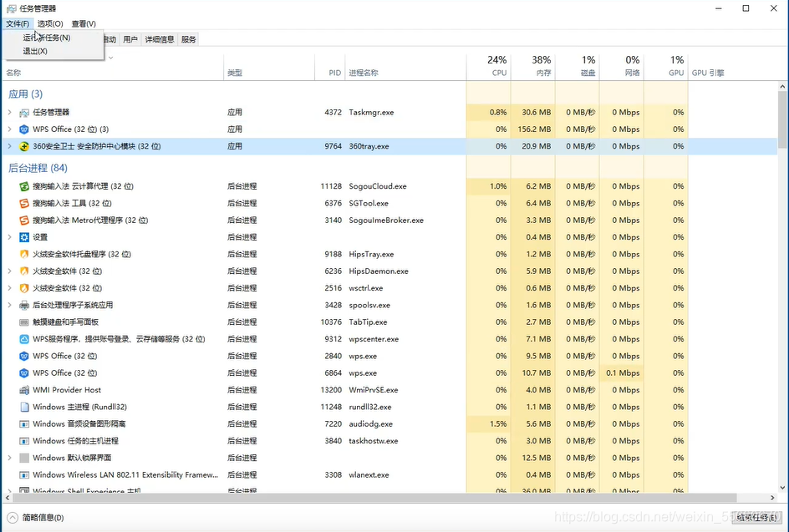This screenshot has height=532, width=789.
Task: Click the 156.2 MB memory value
Action: 534,129
